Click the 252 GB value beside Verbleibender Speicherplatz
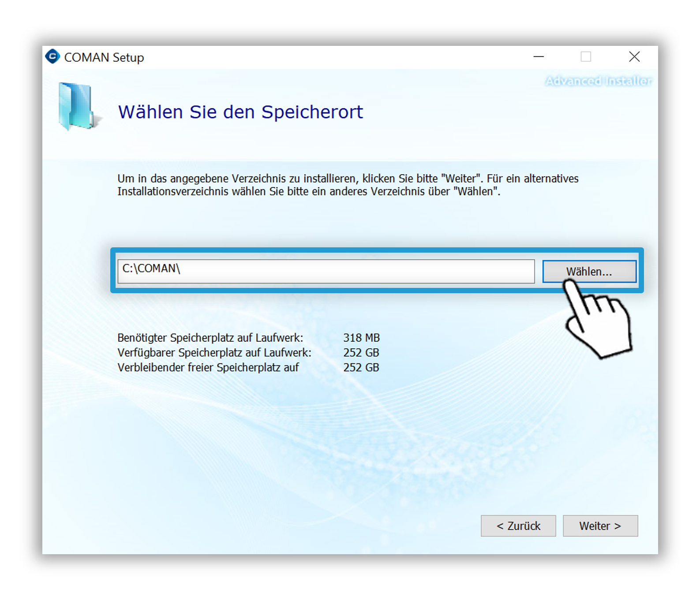700x593 pixels. pyautogui.click(x=361, y=367)
